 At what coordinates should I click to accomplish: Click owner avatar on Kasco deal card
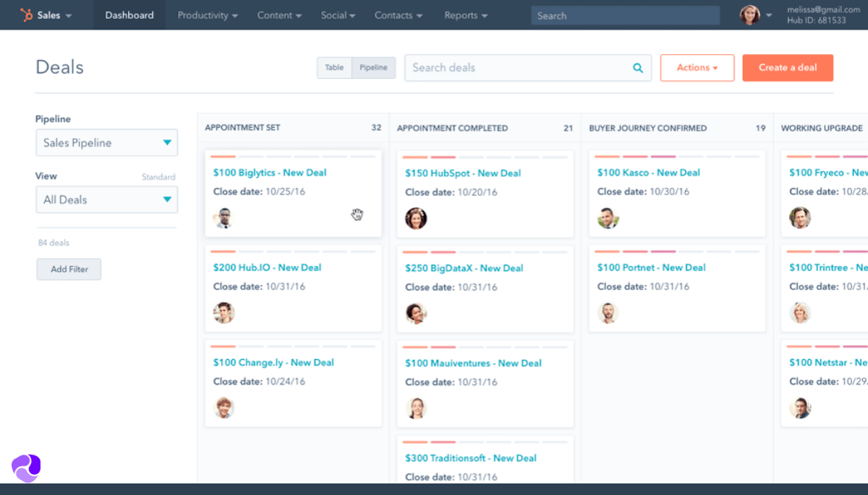[x=608, y=218]
